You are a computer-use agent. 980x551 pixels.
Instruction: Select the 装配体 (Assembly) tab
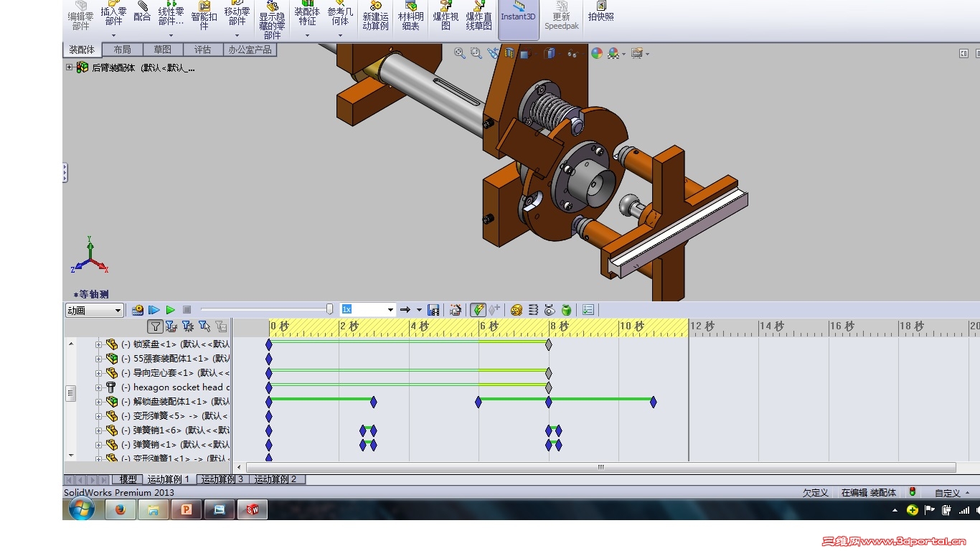82,50
